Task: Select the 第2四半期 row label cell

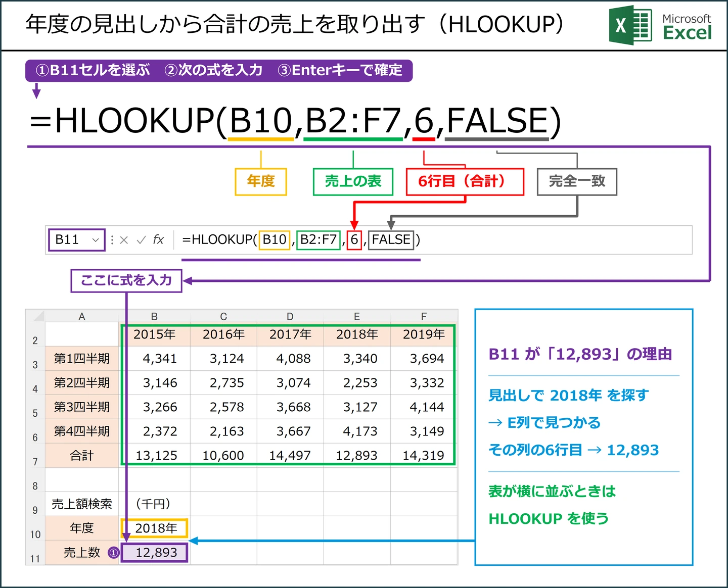Action: (82, 383)
